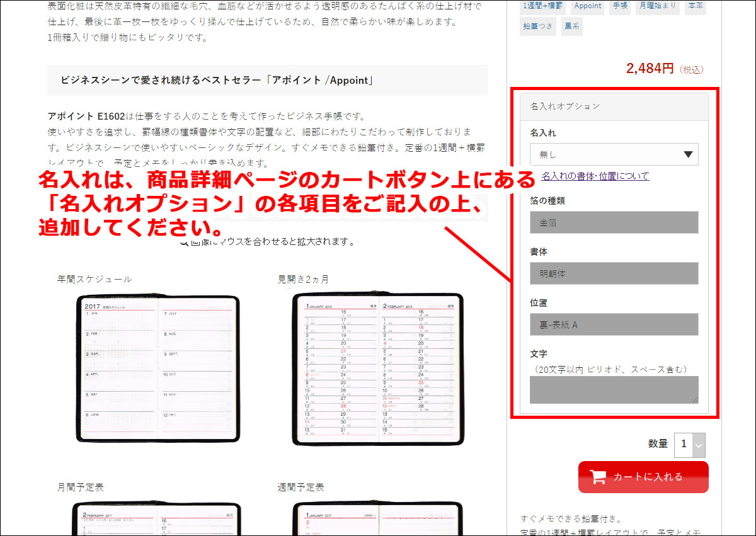Click the (税込) tax-included note

click(x=691, y=69)
